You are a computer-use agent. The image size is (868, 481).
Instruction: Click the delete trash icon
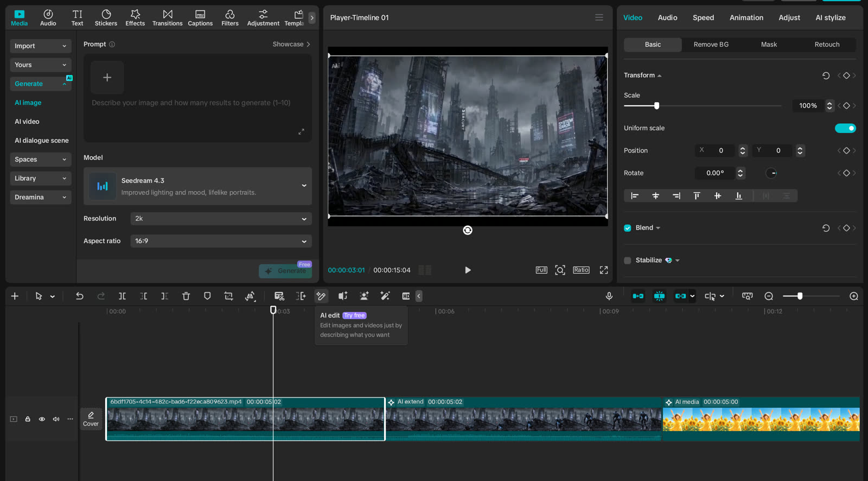click(x=186, y=296)
